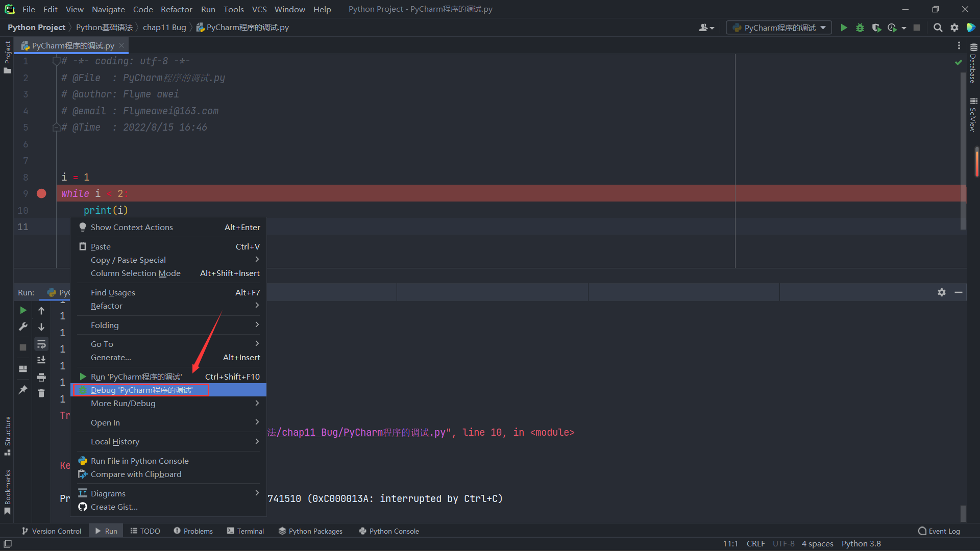The height and width of the screenshot is (551, 980).
Task: Select Debug 'PyCharm程序的调试' menu entry
Action: click(x=141, y=390)
